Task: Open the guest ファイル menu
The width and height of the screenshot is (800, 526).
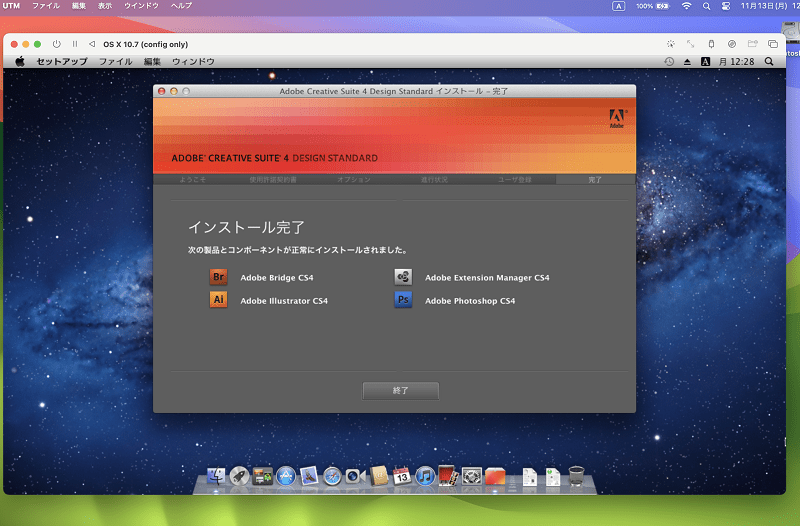Action: (x=115, y=61)
